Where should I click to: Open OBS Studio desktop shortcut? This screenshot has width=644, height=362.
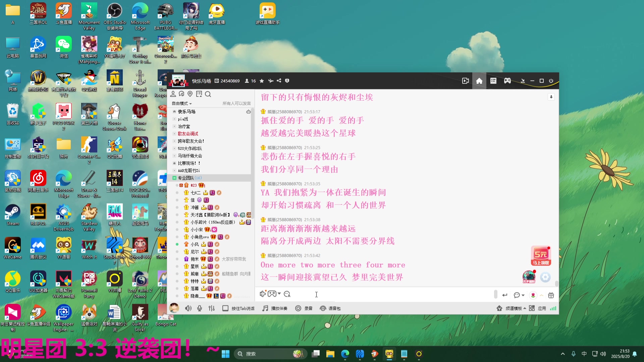tap(115, 16)
